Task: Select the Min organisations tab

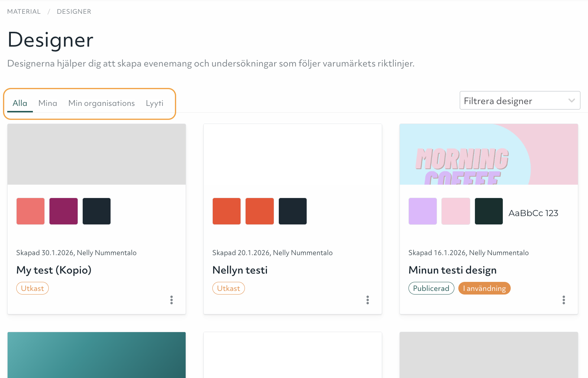Action: (101, 103)
